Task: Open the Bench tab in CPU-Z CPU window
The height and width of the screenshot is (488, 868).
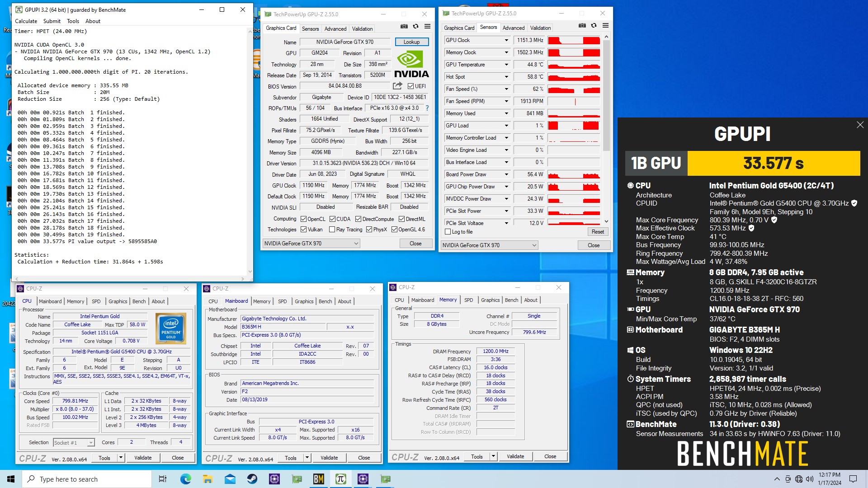Action: [139, 301]
